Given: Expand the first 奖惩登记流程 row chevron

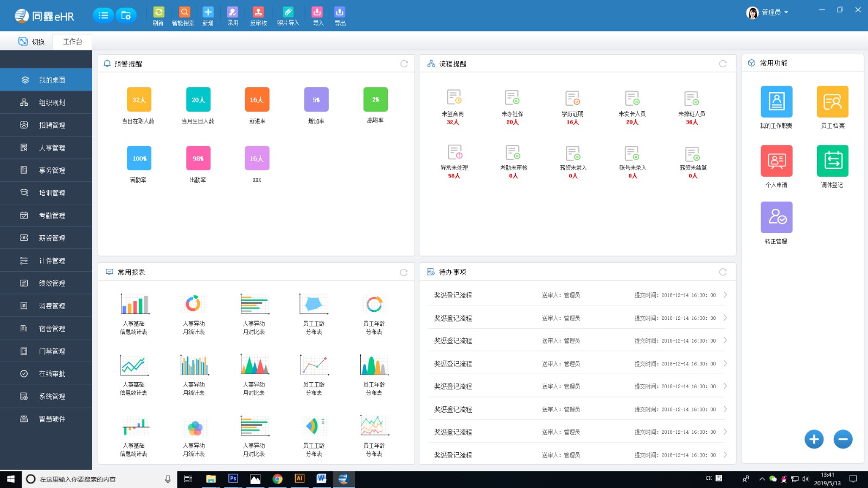Looking at the screenshot, I should (725, 295).
